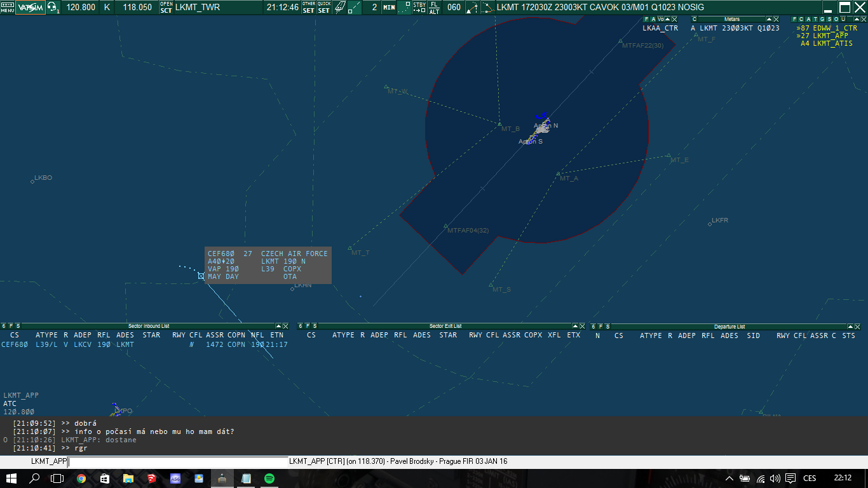The width and height of the screenshot is (868, 488).
Task: Open Chrome from the taskbar
Action: [81, 478]
